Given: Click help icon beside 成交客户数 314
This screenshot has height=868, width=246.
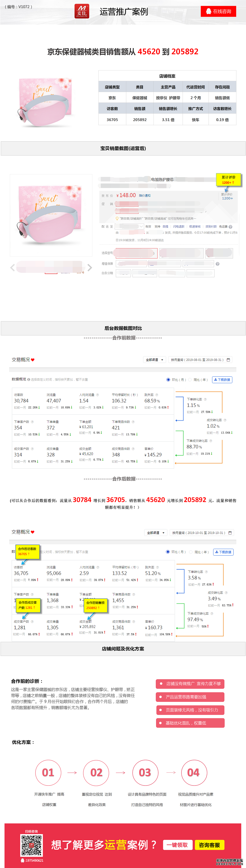Looking at the screenshot, I should [32, 449].
